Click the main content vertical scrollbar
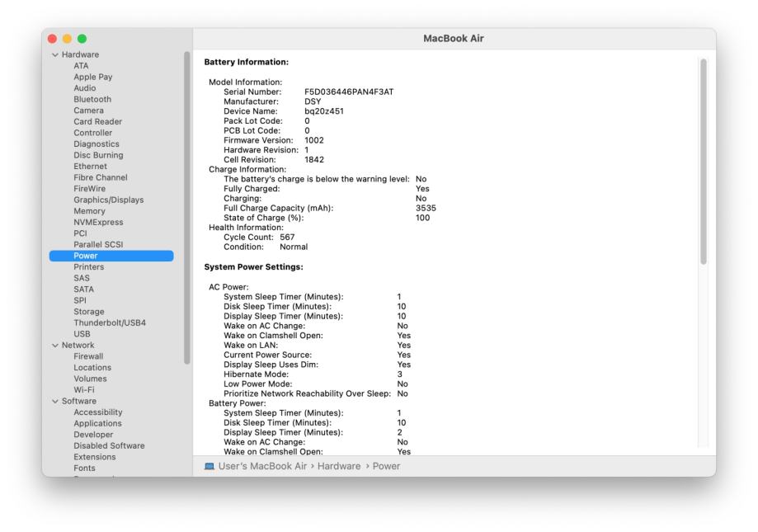 click(x=704, y=162)
